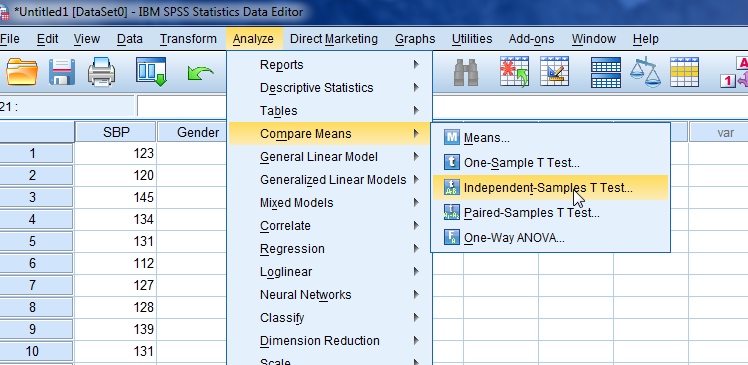Click the Analyze menu

coord(253,39)
